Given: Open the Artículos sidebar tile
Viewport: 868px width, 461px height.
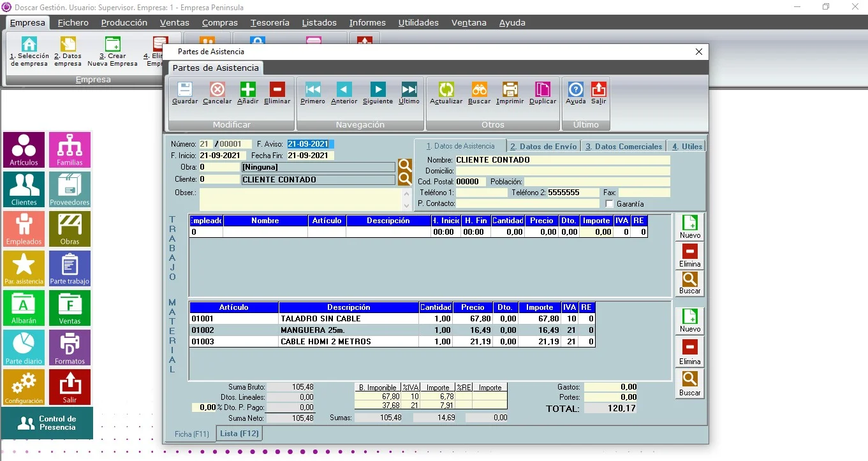Looking at the screenshot, I should click(x=24, y=150).
